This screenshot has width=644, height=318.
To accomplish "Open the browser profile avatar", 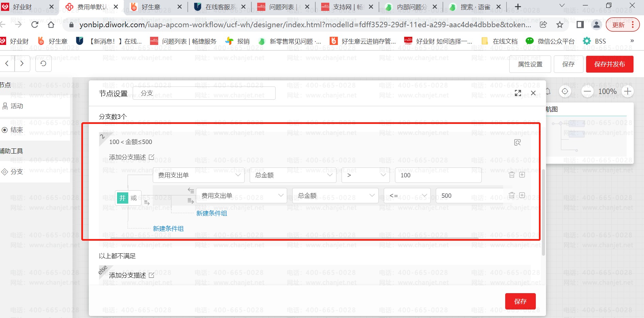I will point(596,25).
